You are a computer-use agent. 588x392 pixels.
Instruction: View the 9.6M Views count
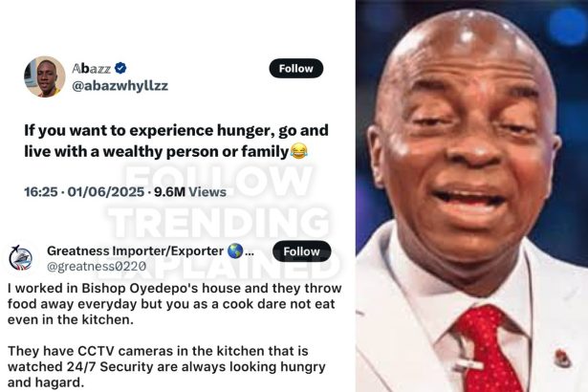click(190, 192)
